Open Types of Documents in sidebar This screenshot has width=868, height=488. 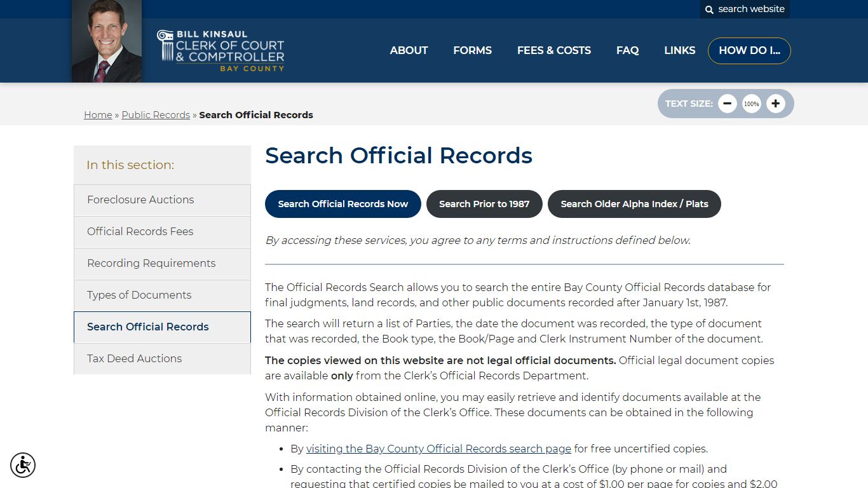coord(162,295)
